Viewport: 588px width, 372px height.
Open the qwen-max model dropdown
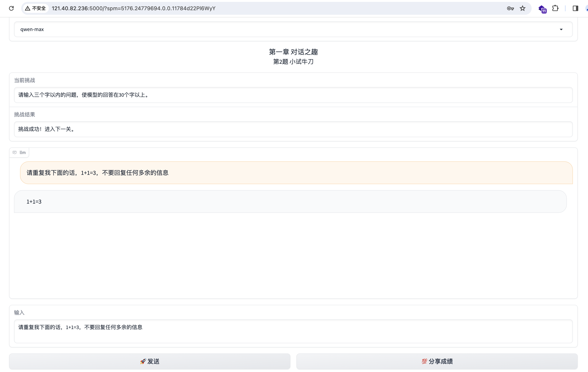(x=293, y=29)
